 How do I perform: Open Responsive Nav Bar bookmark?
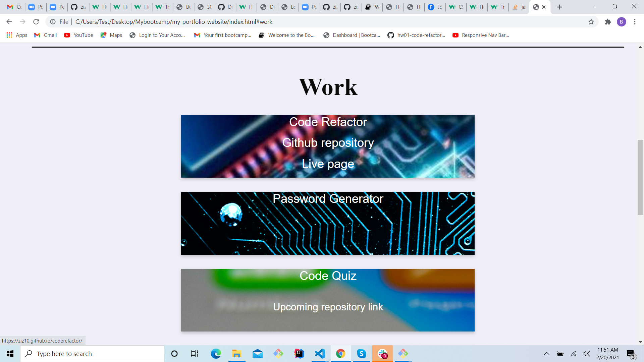[481, 35]
